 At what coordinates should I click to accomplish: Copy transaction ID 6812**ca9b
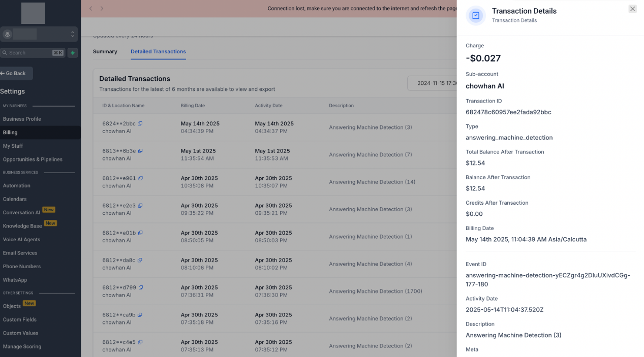tap(140, 315)
